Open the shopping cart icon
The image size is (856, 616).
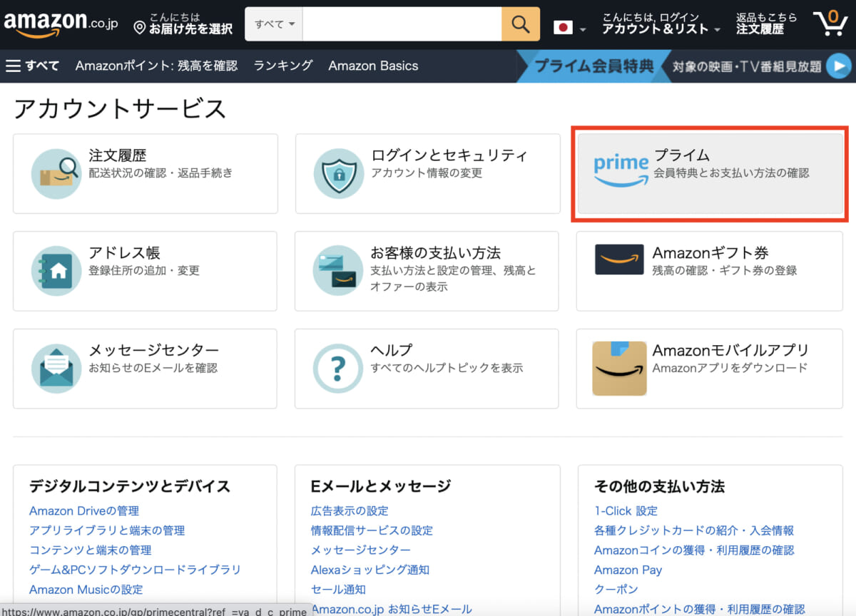click(830, 24)
